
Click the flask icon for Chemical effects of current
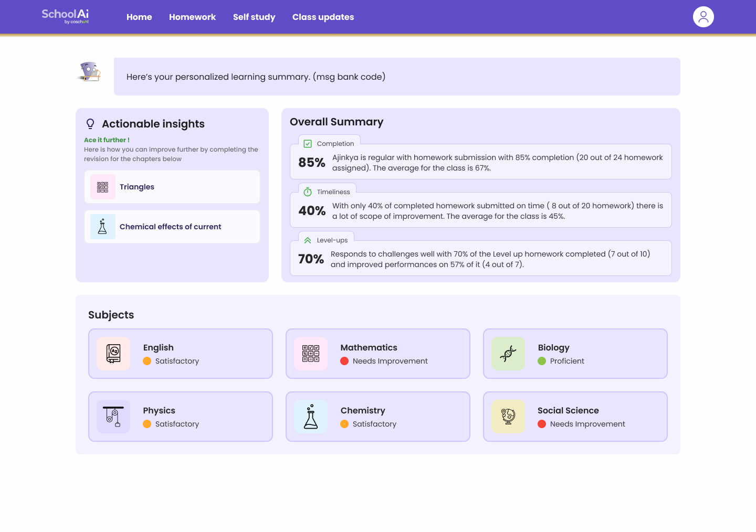coord(103,227)
